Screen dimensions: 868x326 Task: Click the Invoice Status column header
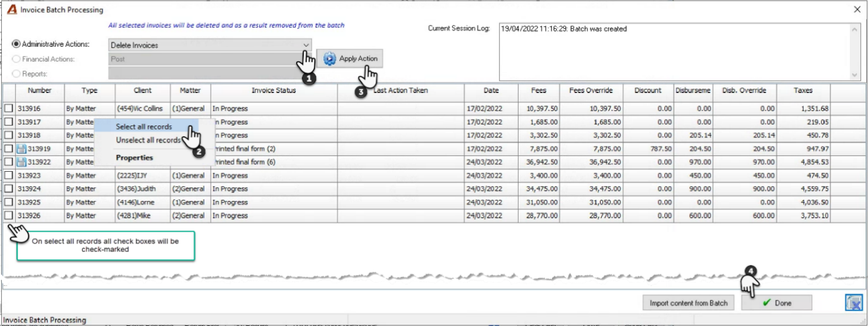pos(274,91)
